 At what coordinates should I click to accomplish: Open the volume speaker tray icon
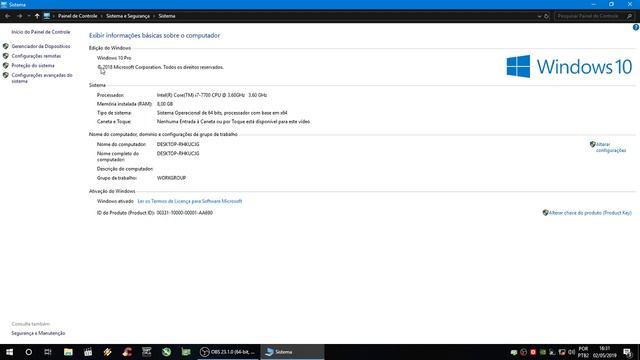pos(571,352)
